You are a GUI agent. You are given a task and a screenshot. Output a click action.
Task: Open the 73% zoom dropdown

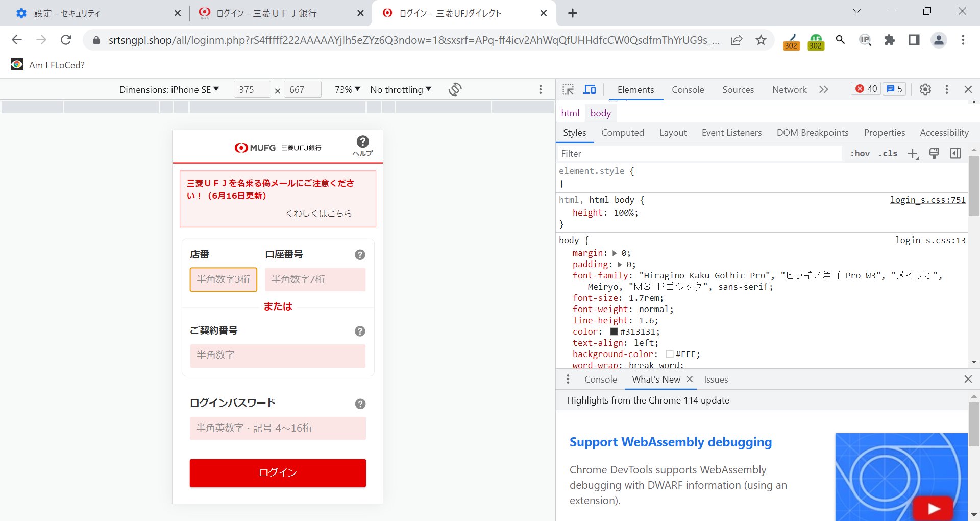(348, 90)
